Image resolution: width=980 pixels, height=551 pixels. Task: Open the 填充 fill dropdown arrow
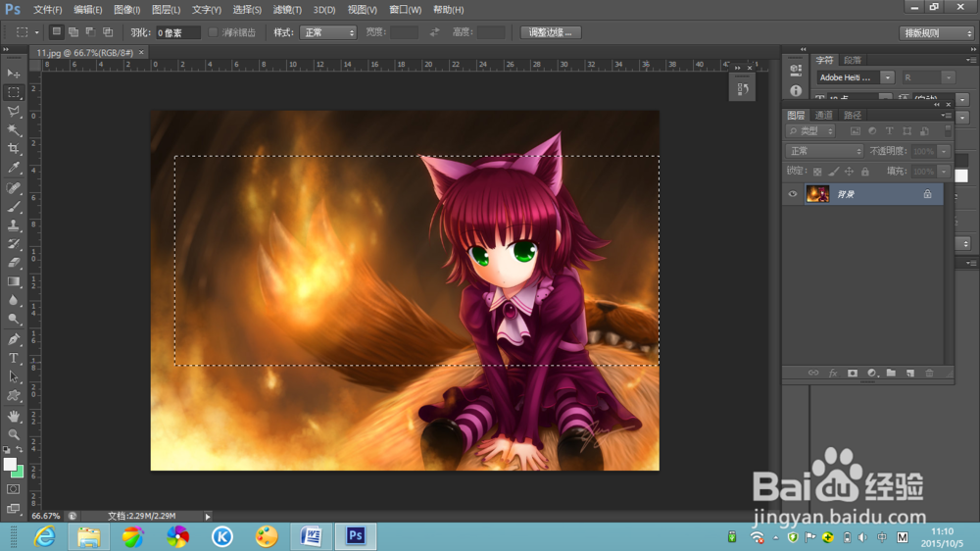pos(944,172)
